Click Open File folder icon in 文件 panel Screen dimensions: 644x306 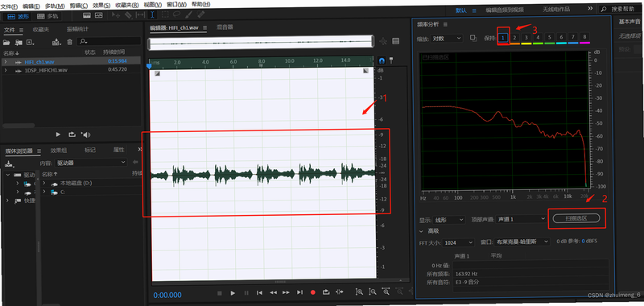click(x=6, y=43)
